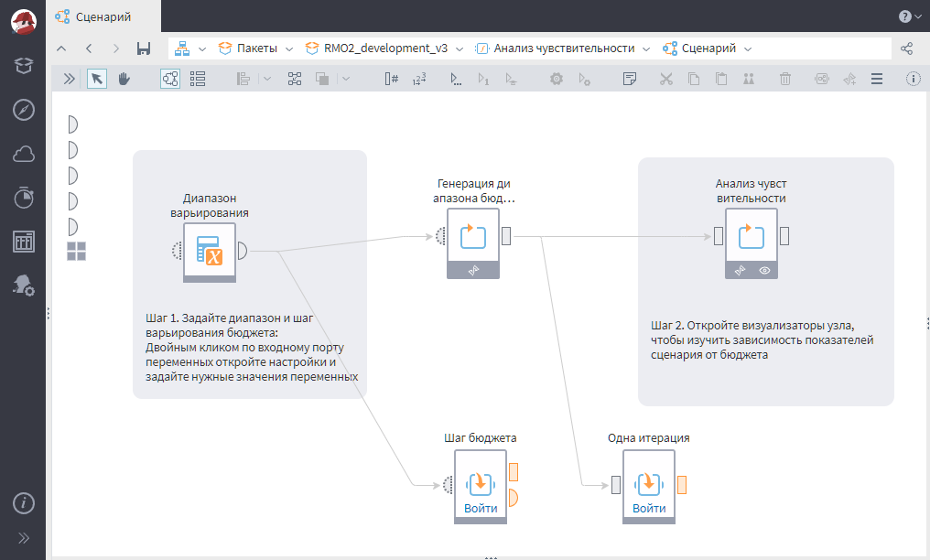
Task: Show the About info sidebar icon
Action: (23, 503)
